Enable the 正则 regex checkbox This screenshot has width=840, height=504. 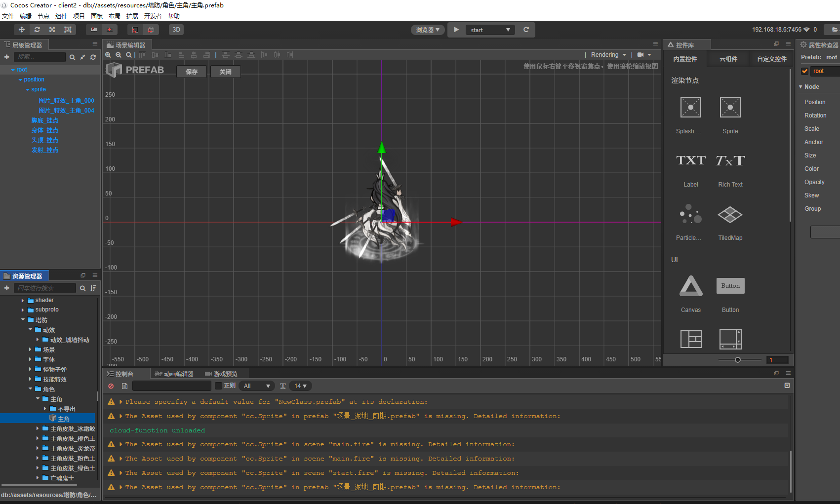coord(218,386)
